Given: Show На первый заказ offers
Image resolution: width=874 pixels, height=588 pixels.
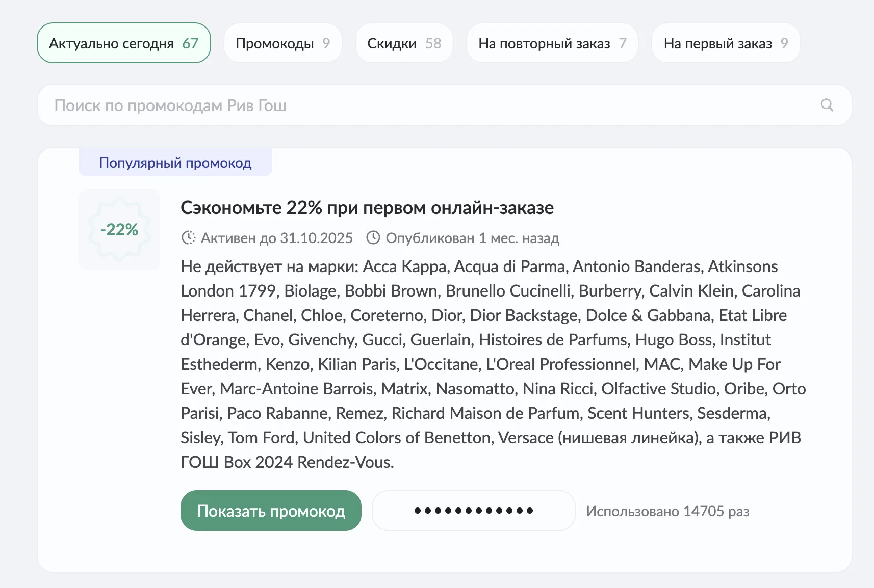Looking at the screenshot, I should [x=725, y=43].
